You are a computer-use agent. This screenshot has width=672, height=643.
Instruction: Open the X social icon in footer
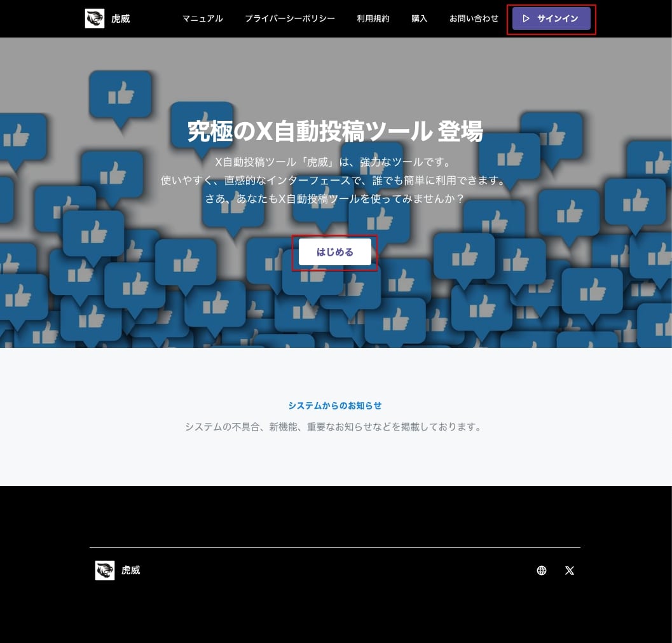pos(570,570)
